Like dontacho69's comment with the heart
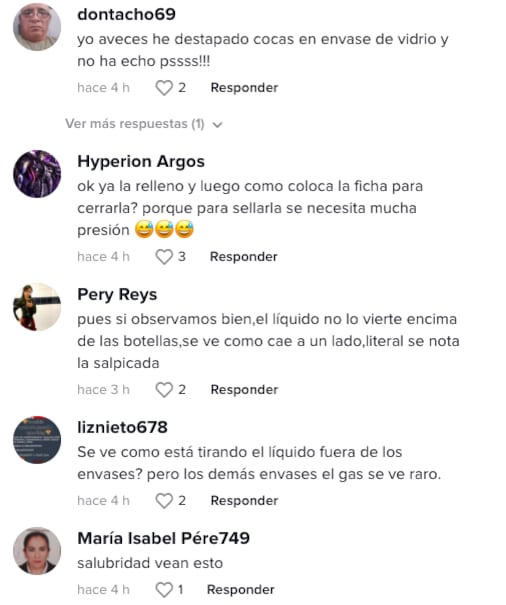This screenshot has height=605, width=506. (164, 88)
